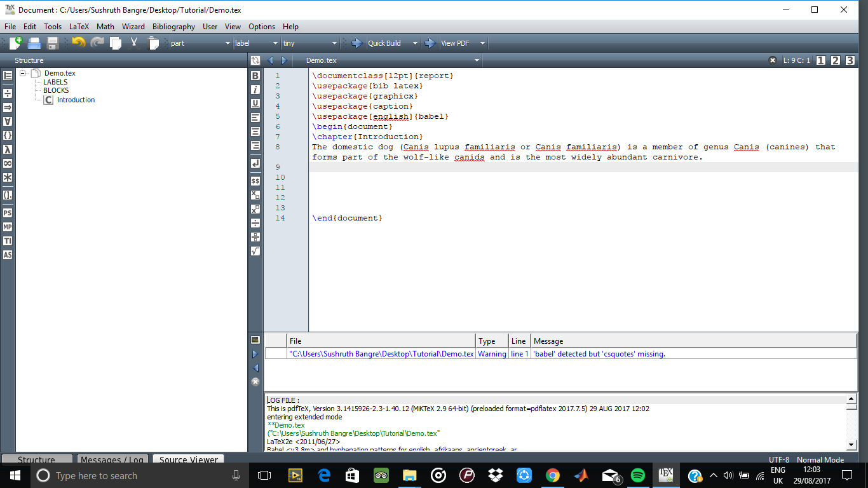Viewport: 868px width, 488px height.
Task: Run Quick Build with the blue arrow
Action: click(356, 43)
